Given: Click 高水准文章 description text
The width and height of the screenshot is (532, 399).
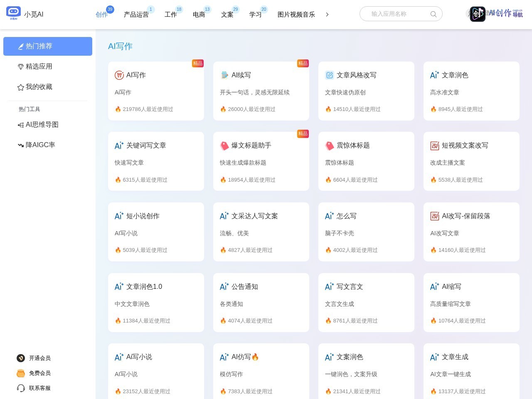Looking at the screenshot, I should point(445,93).
